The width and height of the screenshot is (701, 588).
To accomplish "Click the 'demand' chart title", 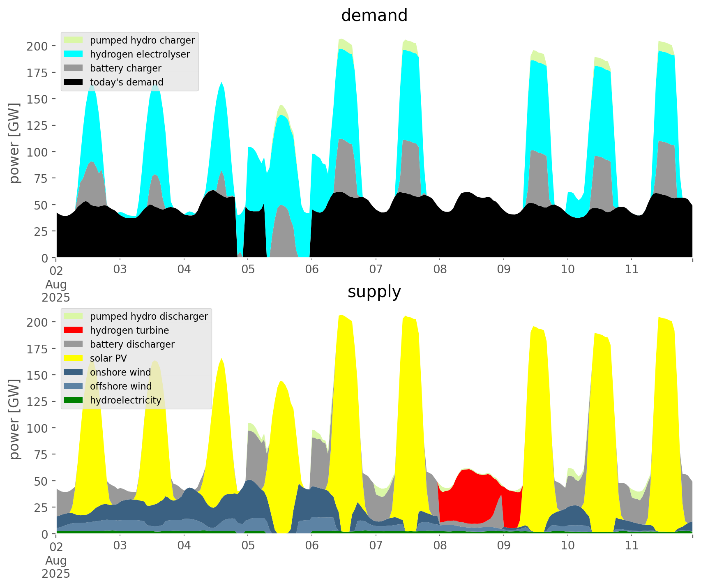I will click(x=374, y=16).
